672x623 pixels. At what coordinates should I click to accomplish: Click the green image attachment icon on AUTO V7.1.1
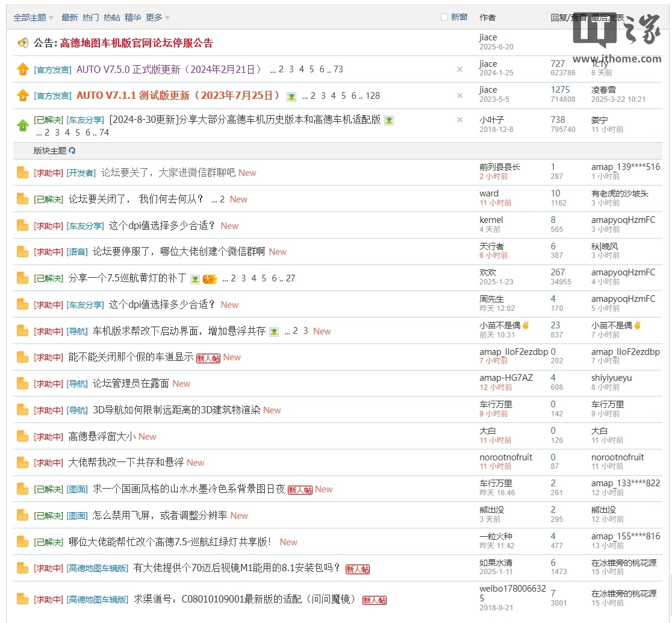pos(291,96)
